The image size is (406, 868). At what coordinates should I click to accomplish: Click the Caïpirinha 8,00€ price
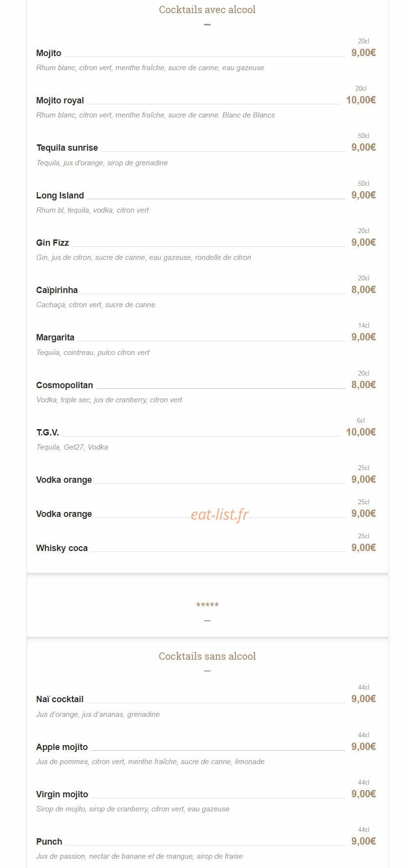click(x=364, y=290)
